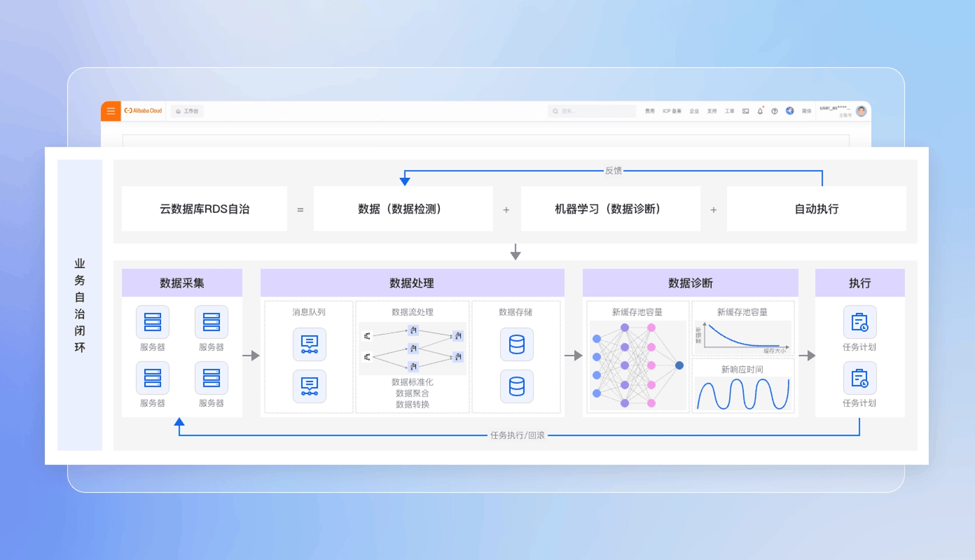This screenshot has width=975, height=560.
Task: Open the 工单 menu
Action: 730,111
